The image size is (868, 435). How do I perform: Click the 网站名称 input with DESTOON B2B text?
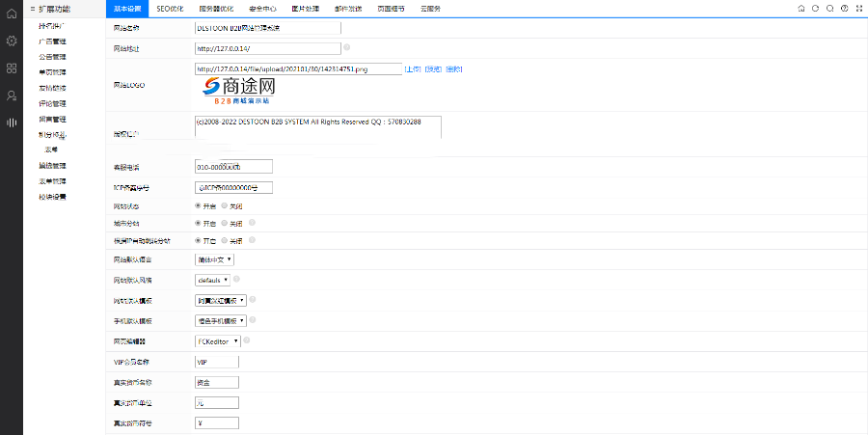[x=268, y=28]
